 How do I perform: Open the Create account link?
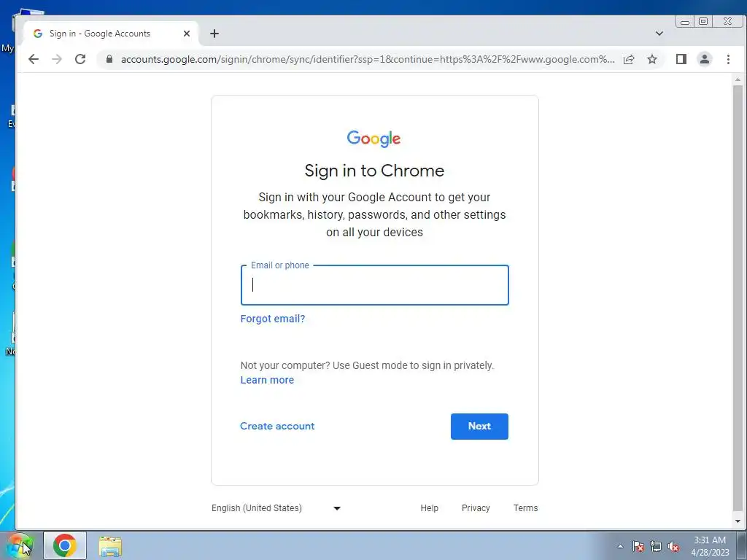pyautogui.click(x=277, y=426)
